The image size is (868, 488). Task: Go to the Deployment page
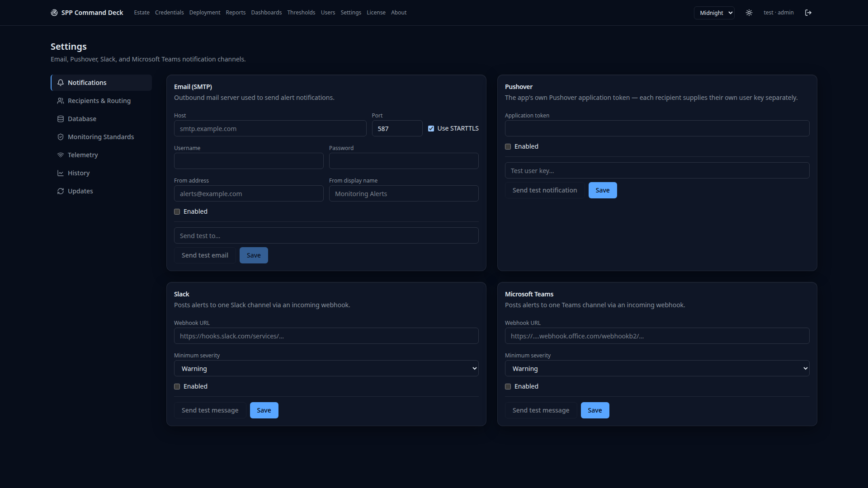point(205,13)
